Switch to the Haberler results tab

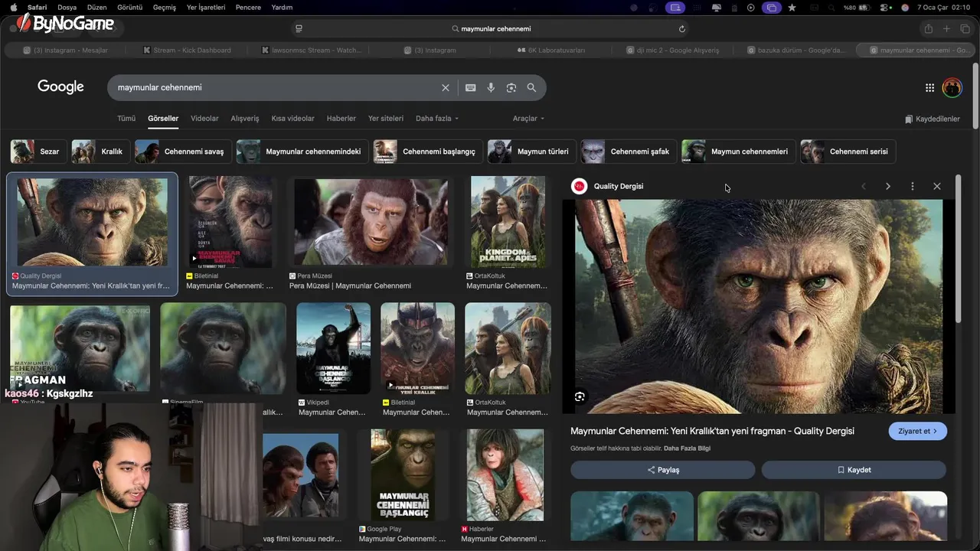[341, 119]
